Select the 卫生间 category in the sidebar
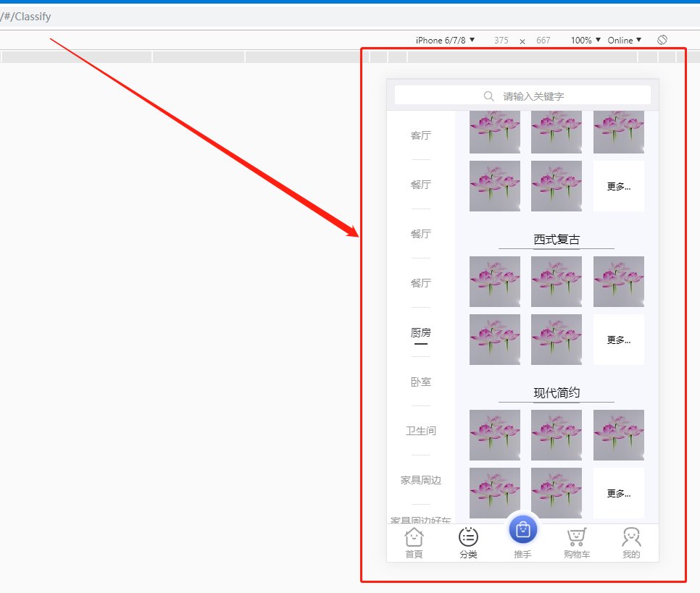The height and width of the screenshot is (593, 700). (421, 431)
